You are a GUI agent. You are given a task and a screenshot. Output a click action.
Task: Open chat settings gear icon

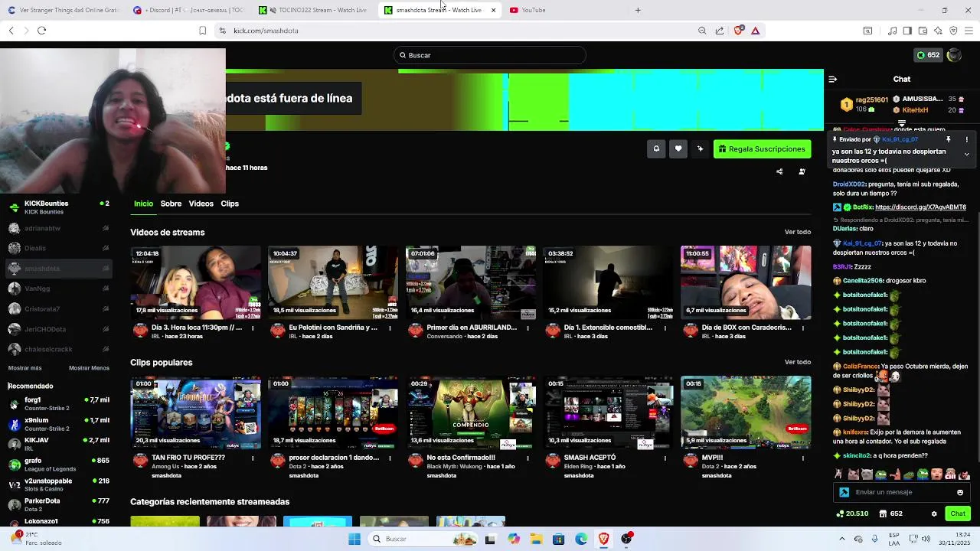coord(934,514)
